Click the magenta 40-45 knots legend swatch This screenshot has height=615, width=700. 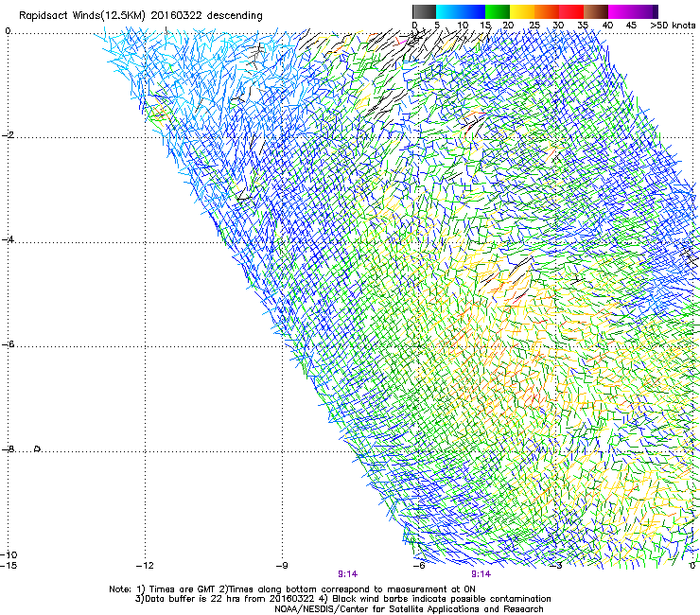(621, 11)
